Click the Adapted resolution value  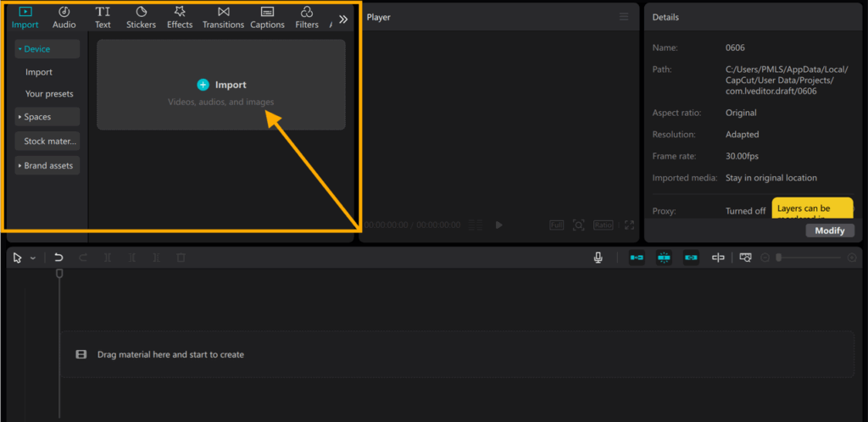pos(743,135)
